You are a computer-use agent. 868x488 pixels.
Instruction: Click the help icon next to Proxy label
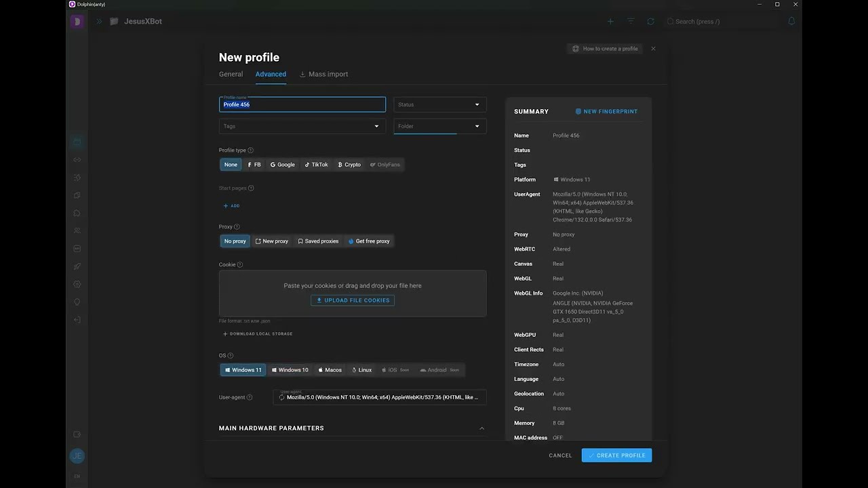(x=237, y=227)
